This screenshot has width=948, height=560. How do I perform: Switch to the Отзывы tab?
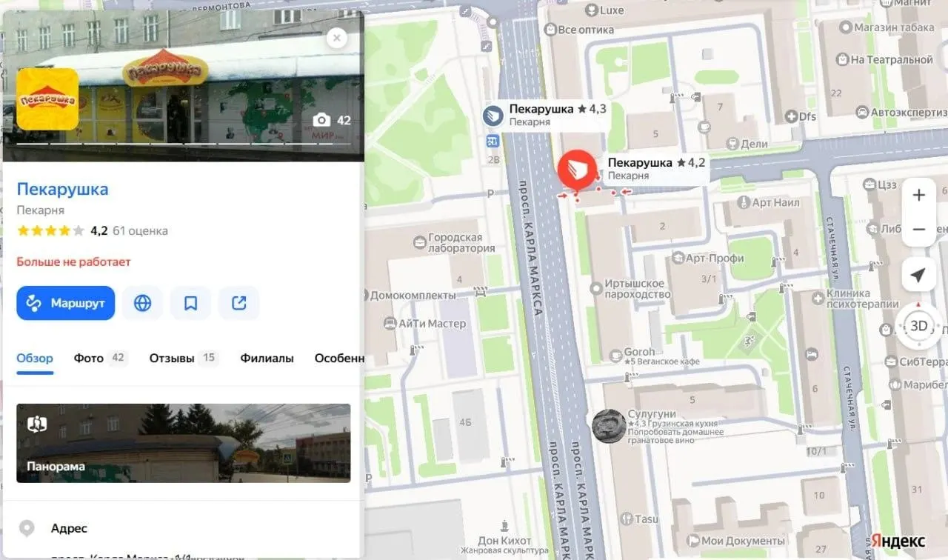click(x=184, y=359)
